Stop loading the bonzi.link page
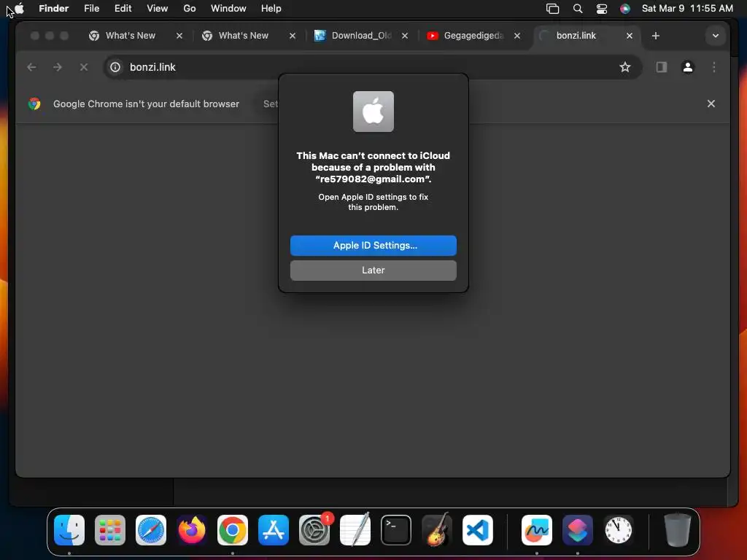The image size is (747, 560). pos(84,67)
